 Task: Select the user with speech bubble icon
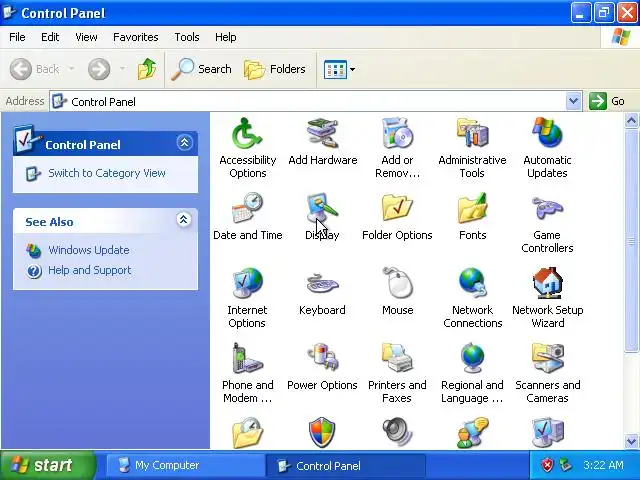(x=472, y=433)
